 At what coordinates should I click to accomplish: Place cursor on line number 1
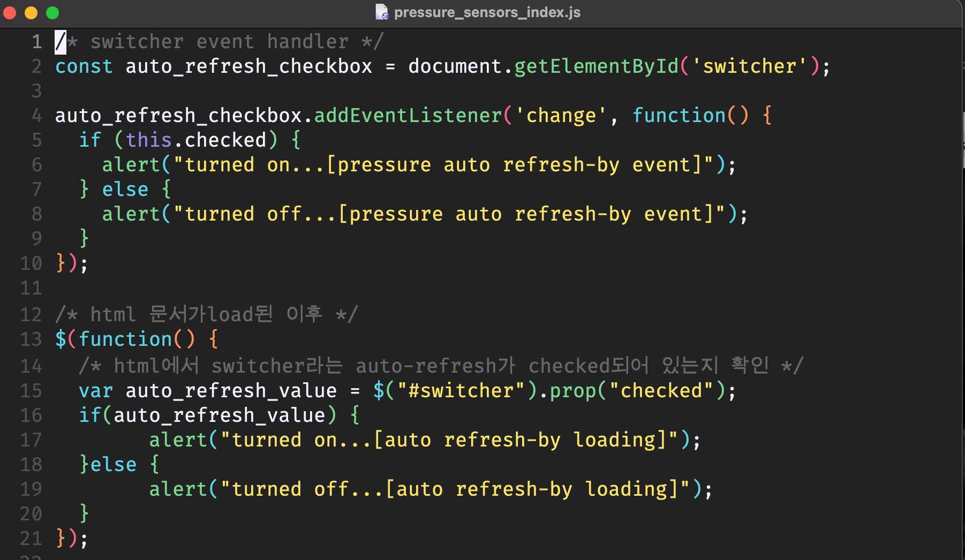(36, 42)
